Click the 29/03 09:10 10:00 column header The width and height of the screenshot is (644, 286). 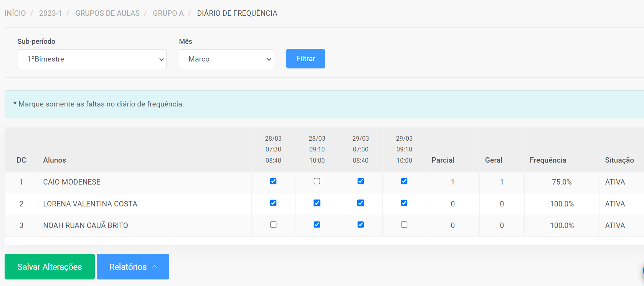pyautogui.click(x=404, y=149)
